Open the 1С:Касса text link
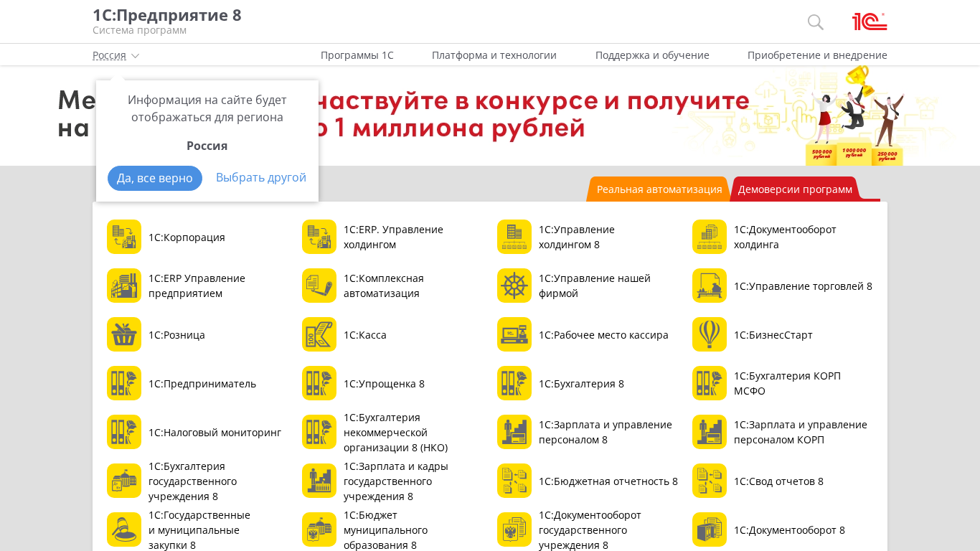 365,335
